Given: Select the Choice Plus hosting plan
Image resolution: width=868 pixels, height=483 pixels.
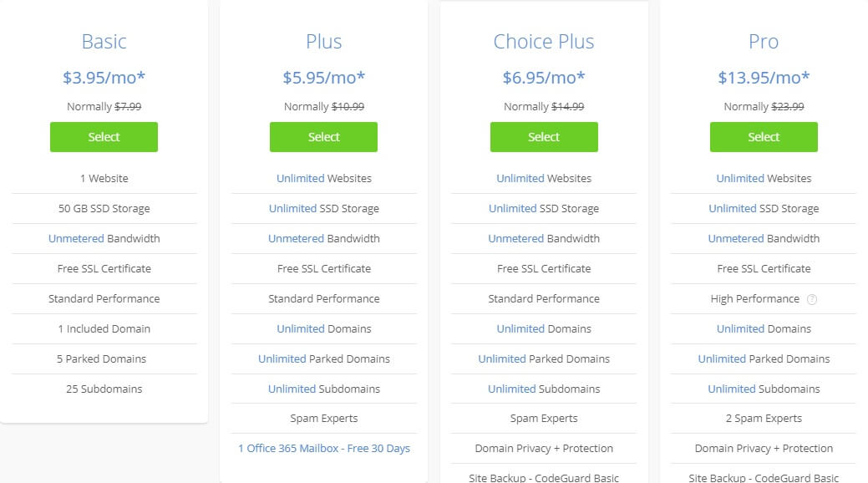Looking at the screenshot, I should pyautogui.click(x=544, y=137).
